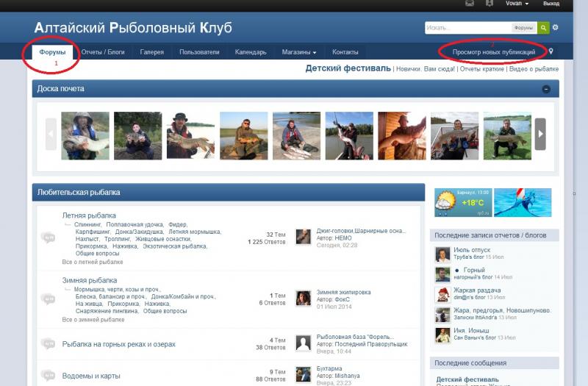Open the Отчеты / Блоги tab
The image size is (588, 386).
(x=102, y=52)
